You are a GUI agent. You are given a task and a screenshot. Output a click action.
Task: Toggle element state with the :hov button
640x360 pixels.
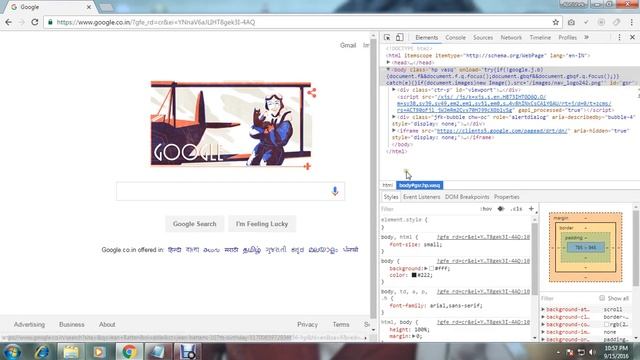pyautogui.click(x=486, y=209)
